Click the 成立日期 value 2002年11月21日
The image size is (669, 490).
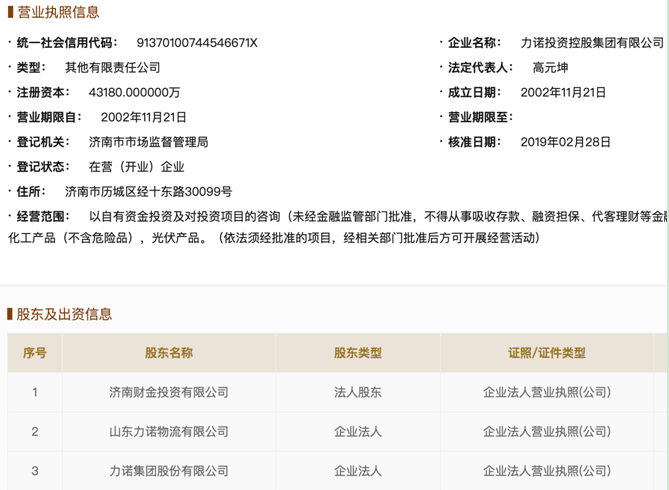[x=565, y=93]
